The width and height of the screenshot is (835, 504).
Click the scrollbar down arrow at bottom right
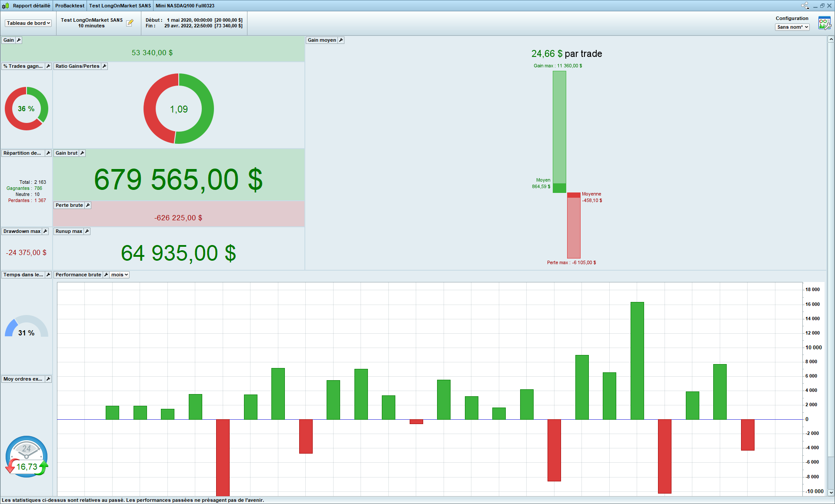(831, 492)
